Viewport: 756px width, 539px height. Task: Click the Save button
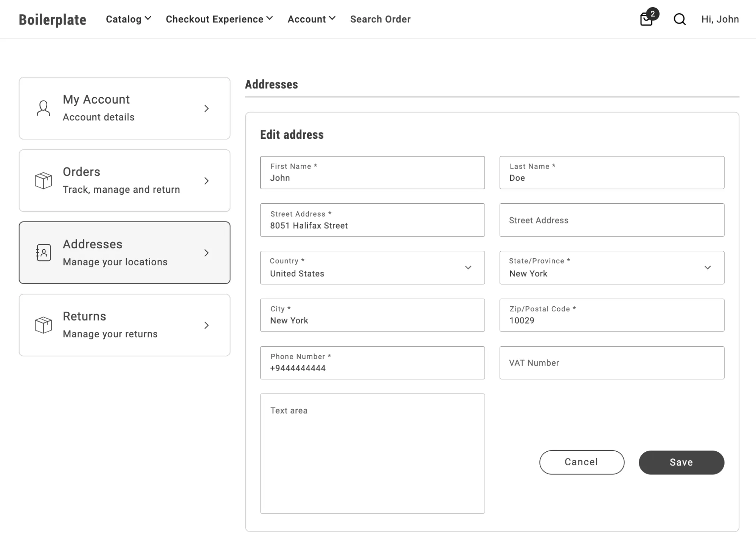(x=681, y=462)
